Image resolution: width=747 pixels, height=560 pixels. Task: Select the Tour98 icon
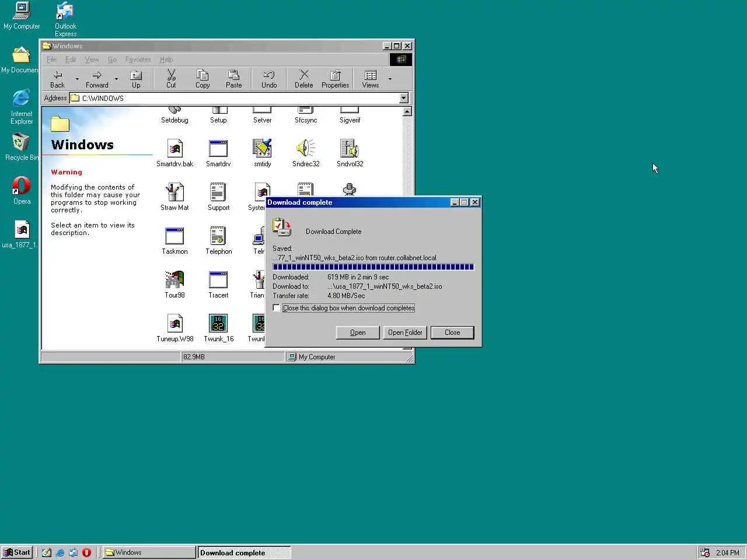(x=174, y=285)
